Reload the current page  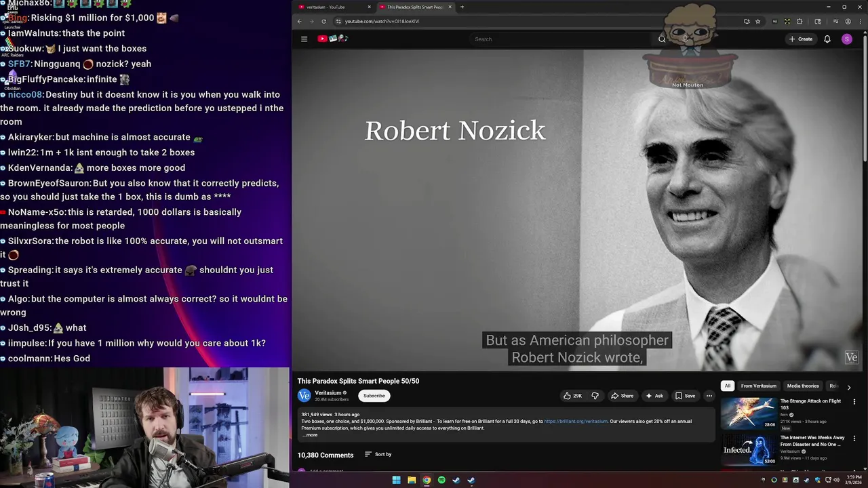(323, 21)
